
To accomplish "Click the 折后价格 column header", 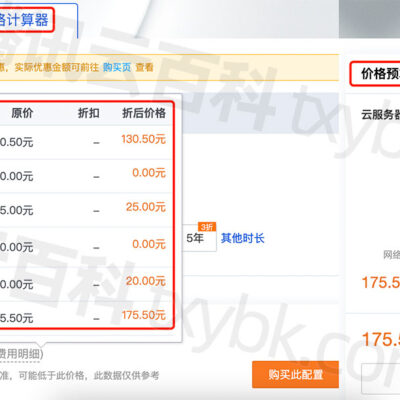I will [144, 113].
